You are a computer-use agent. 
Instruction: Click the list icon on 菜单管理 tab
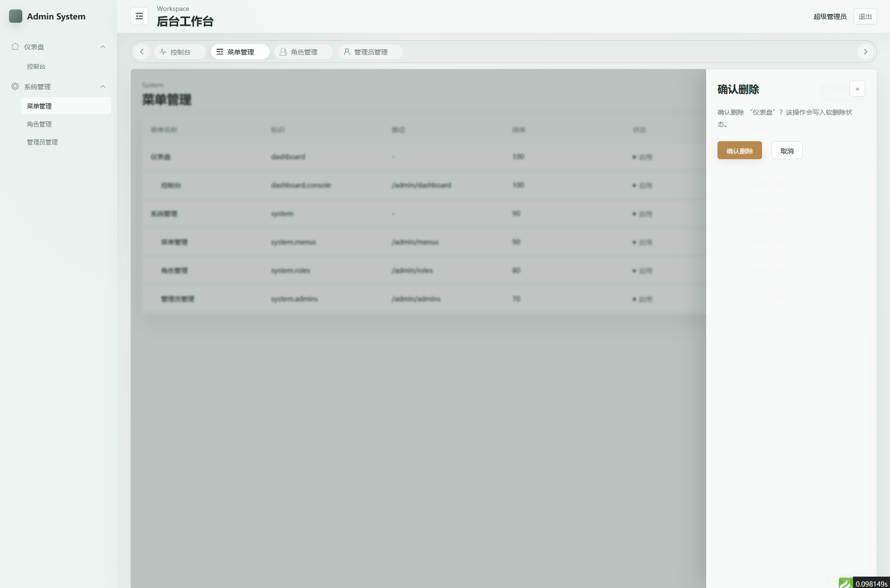coord(220,52)
